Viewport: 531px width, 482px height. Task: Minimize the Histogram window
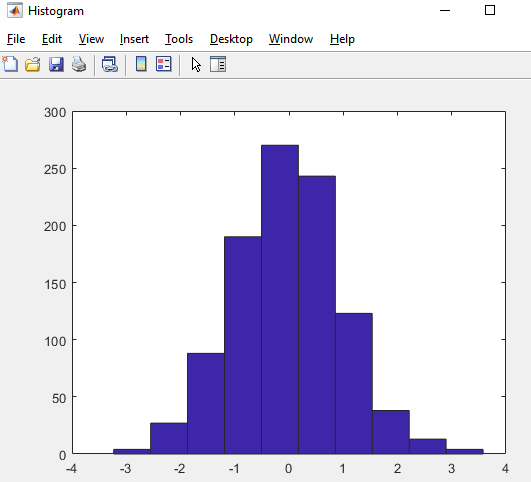coord(445,11)
